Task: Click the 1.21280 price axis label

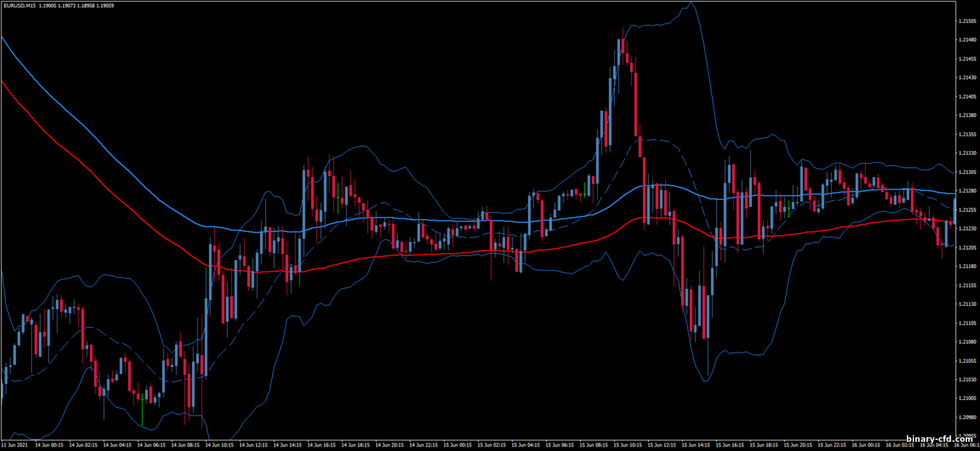Action: [967, 191]
